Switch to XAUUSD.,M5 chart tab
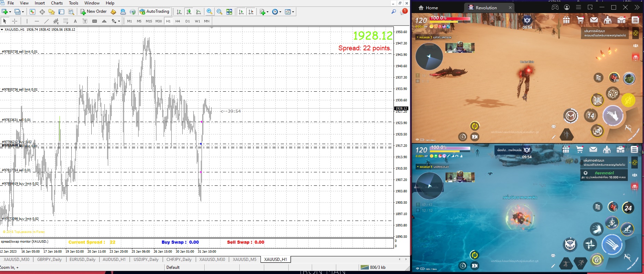 [245, 260]
